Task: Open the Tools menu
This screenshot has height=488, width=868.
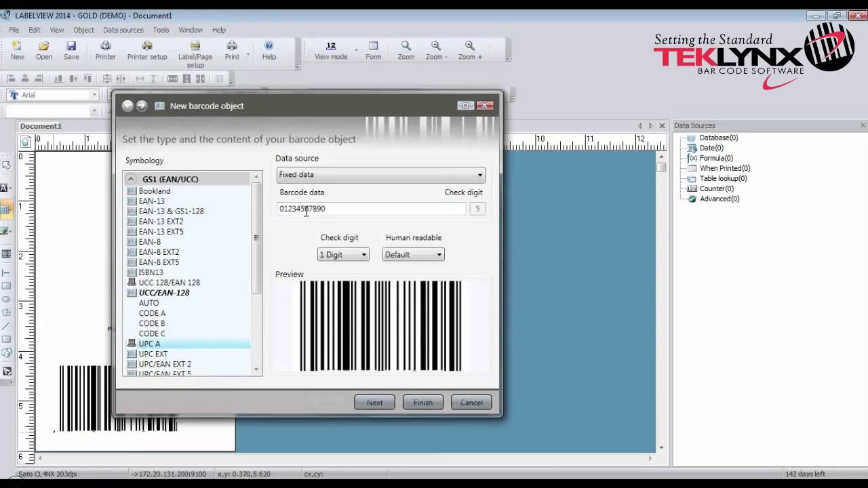Action: point(161,30)
